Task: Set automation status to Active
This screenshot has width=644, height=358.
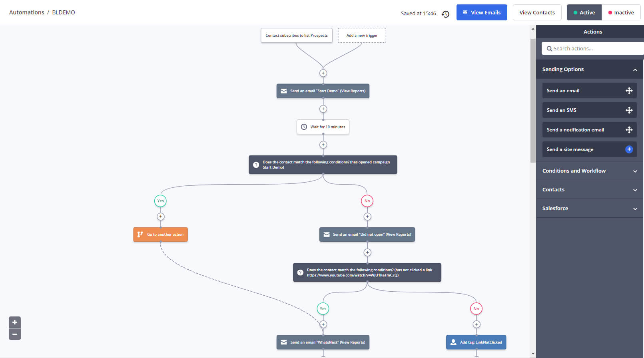Action: pyautogui.click(x=584, y=13)
